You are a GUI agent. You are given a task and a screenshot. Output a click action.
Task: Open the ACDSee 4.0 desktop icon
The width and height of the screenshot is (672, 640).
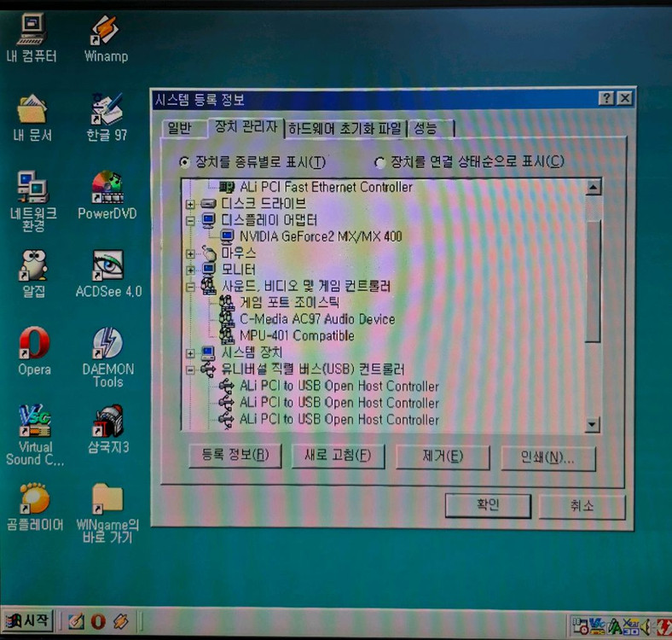(107, 266)
